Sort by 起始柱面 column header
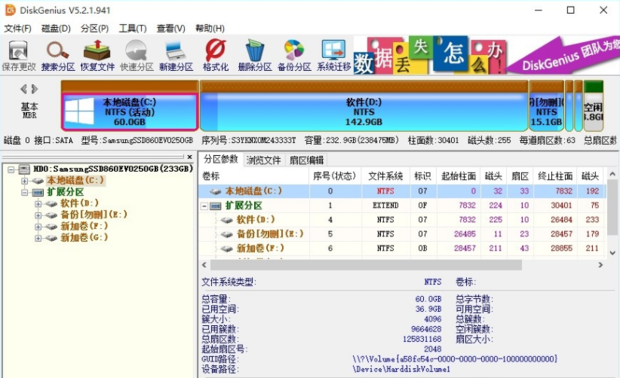 (x=458, y=176)
